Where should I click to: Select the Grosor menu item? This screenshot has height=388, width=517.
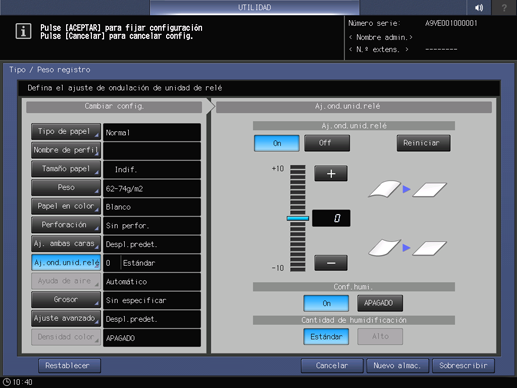(x=66, y=300)
